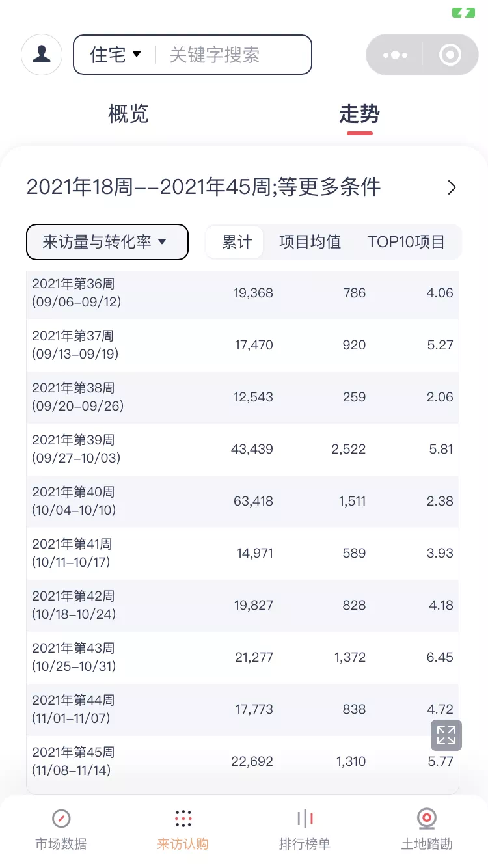Open 来访量与转化率 metric dropdown

(107, 242)
